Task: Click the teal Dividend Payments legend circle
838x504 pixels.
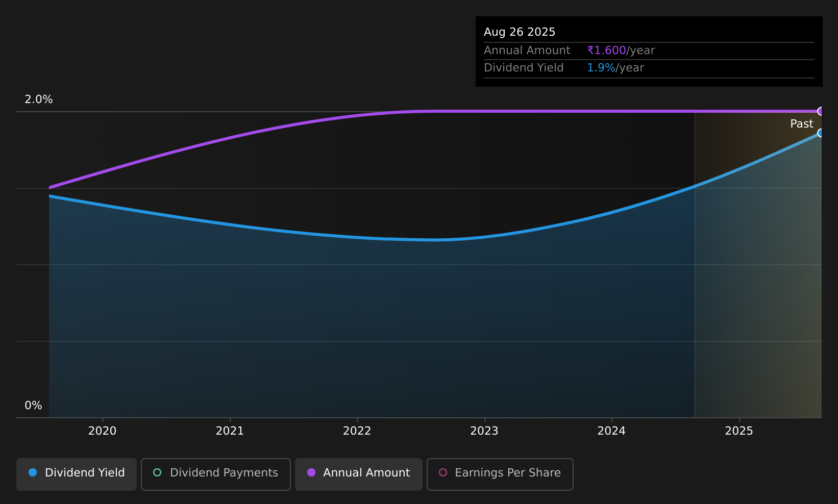Action: tap(157, 472)
